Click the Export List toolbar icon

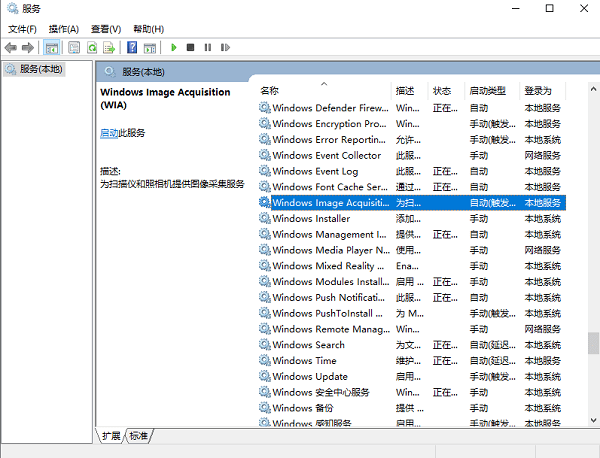tap(109, 48)
